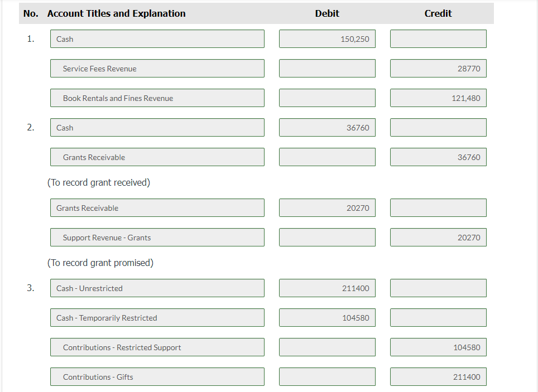
Task: Select the debit field showing 104580
Action: [x=327, y=317]
